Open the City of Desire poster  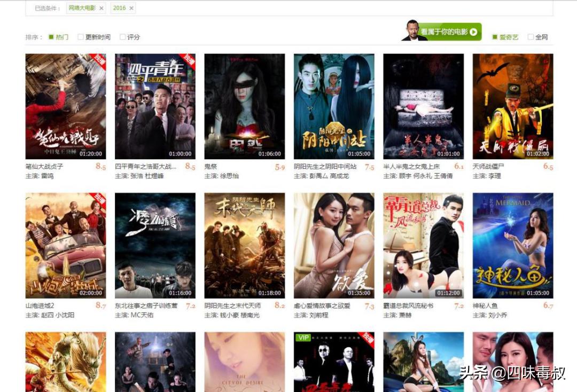click(x=244, y=362)
